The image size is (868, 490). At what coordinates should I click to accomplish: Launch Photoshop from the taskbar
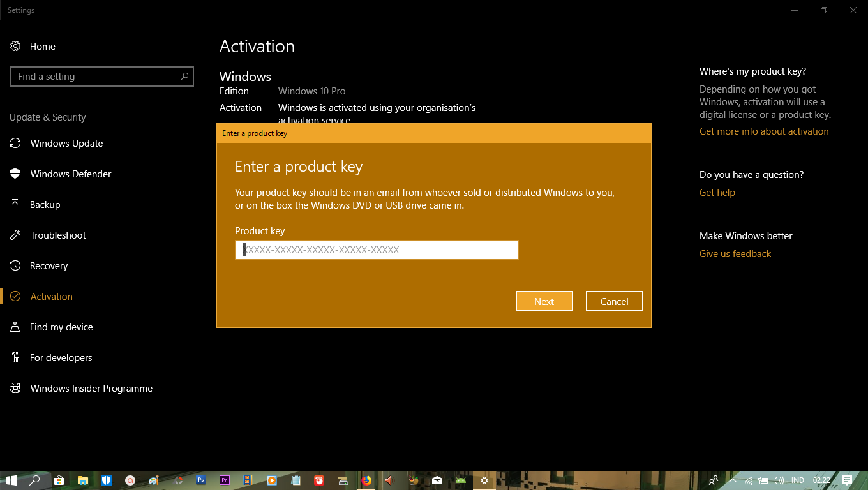[200, 480]
